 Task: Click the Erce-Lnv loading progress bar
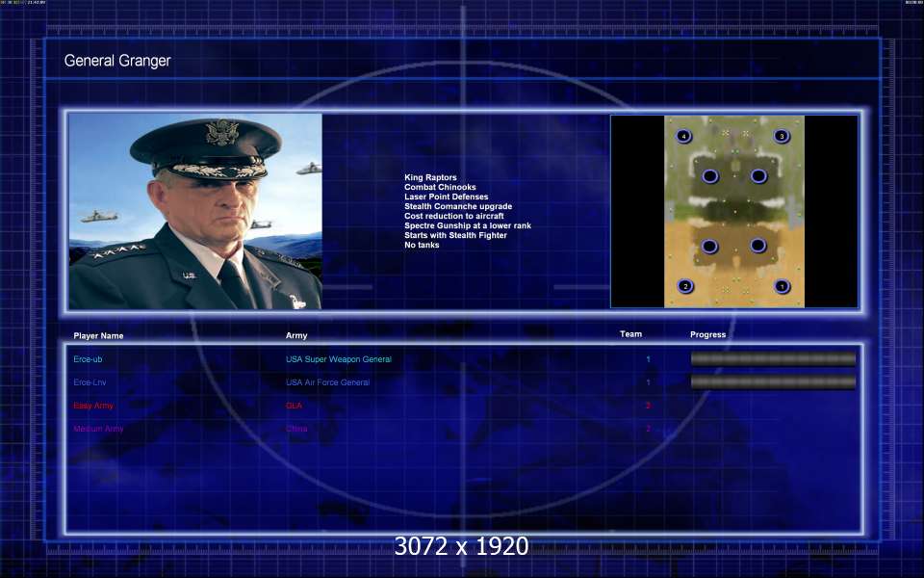tap(773, 382)
